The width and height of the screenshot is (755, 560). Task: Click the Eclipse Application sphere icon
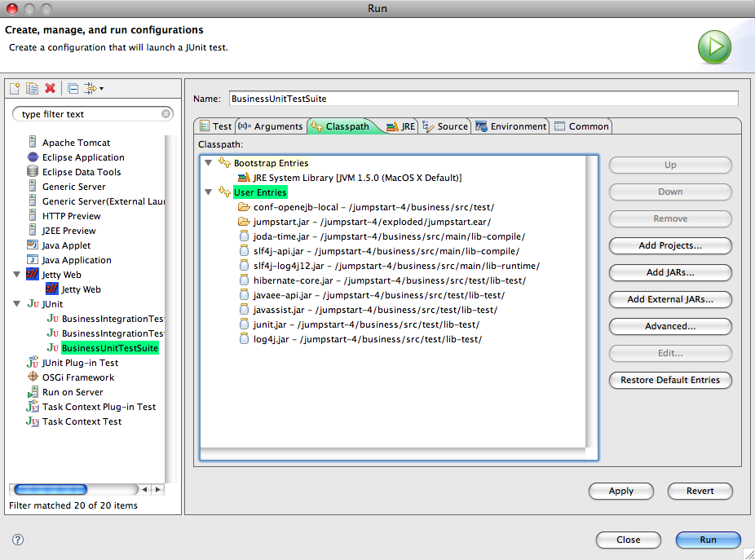pyautogui.click(x=33, y=157)
